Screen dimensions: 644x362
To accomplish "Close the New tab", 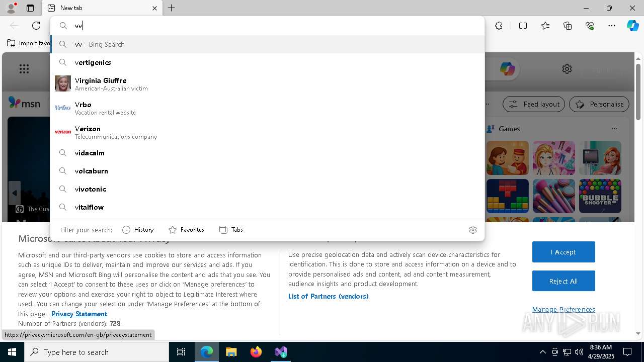I will click(x=154, y=8).
